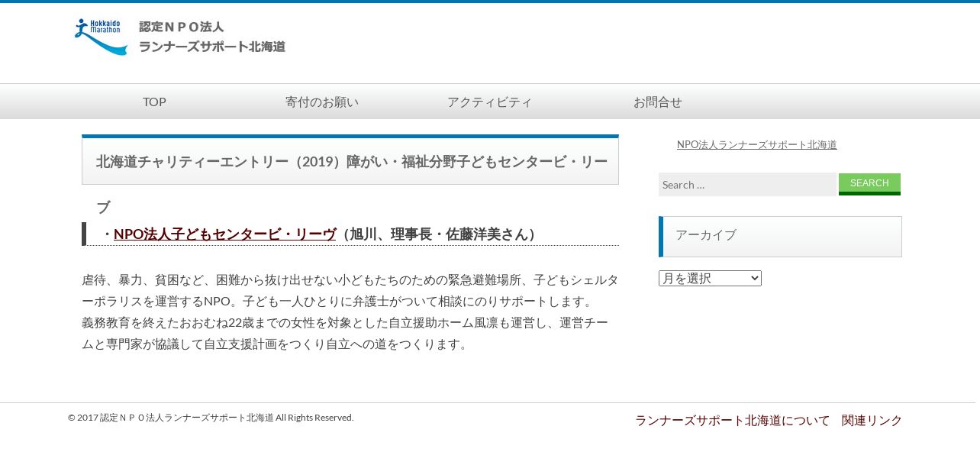
Task: Go to the アクティビティ menu page
Action: click(x=490, y=102)
